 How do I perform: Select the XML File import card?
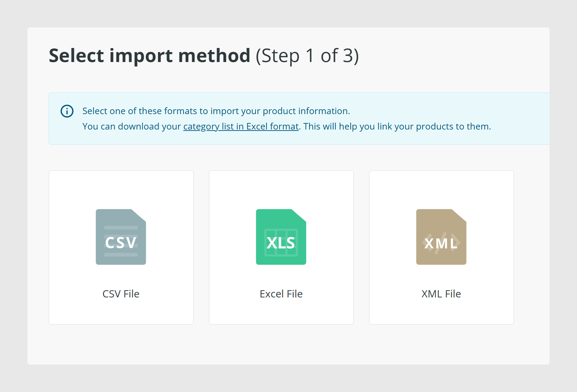pos(441,247)
